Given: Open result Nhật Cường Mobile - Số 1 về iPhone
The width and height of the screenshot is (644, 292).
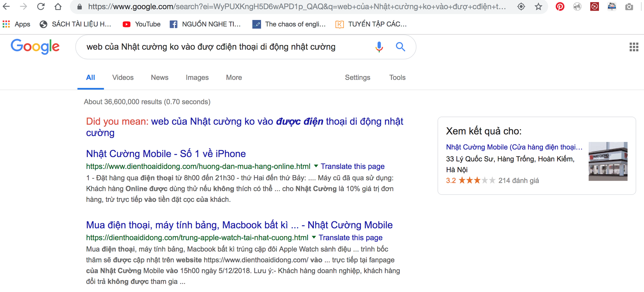Looking at the screenshot, I should click(166, 154).
